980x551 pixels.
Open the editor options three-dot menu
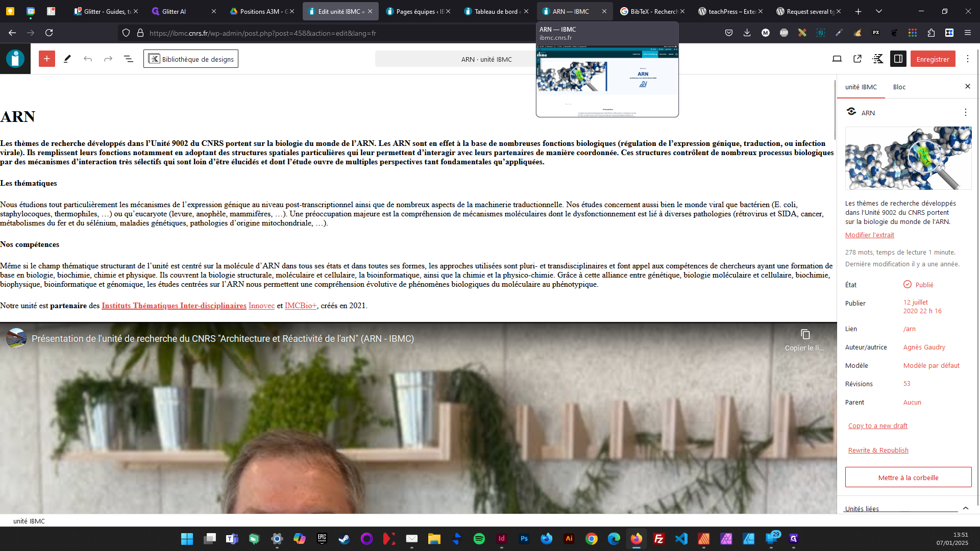[968, 59]
